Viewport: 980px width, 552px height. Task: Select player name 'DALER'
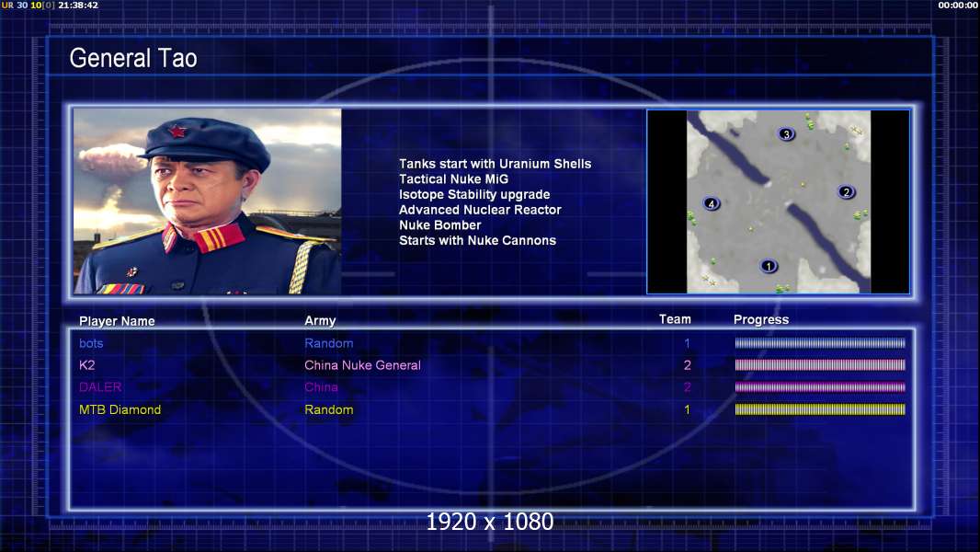100,387
